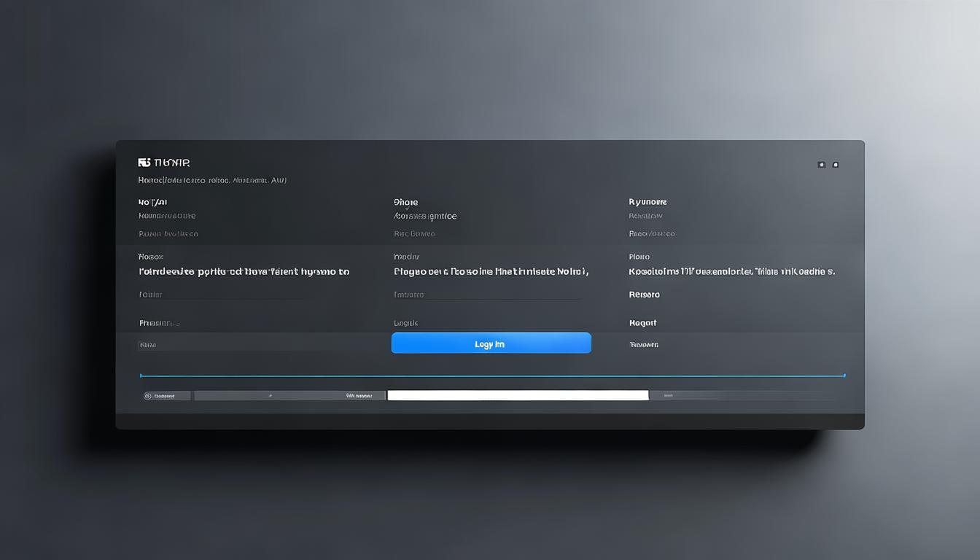Screen dimensions: 980x560
Task: Click the Imtorro underlined field in the middle column
Action: [x=408, y=295]
